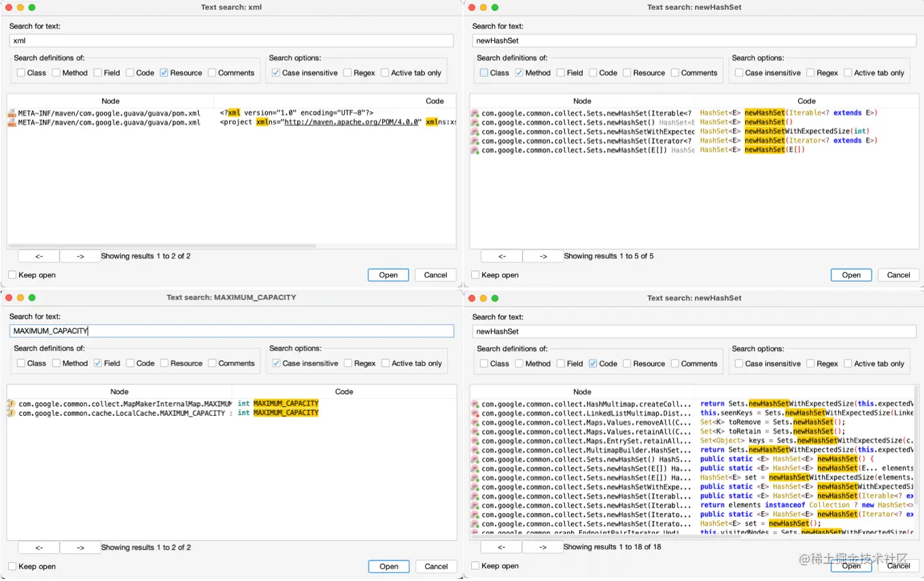
Task: Click the field icon beside MapMakerInternalMap.MAXIMUM result
Action: coord(12,404)
